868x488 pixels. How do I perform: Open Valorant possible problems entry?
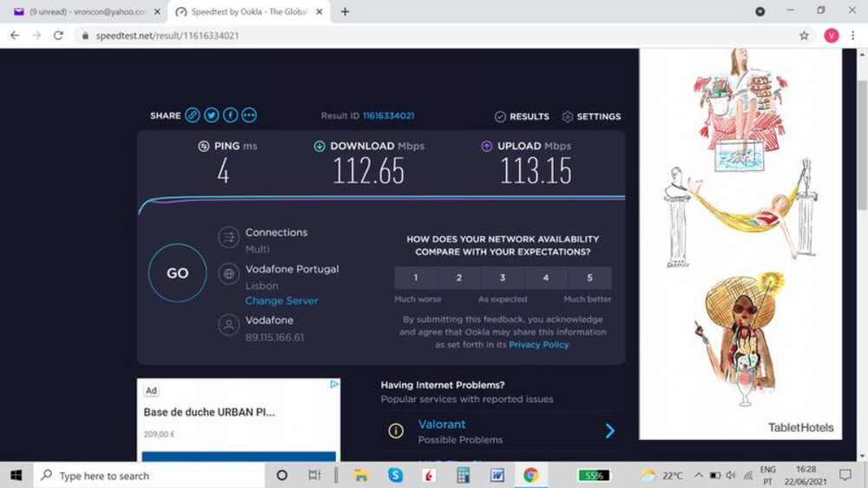(442, 425)
